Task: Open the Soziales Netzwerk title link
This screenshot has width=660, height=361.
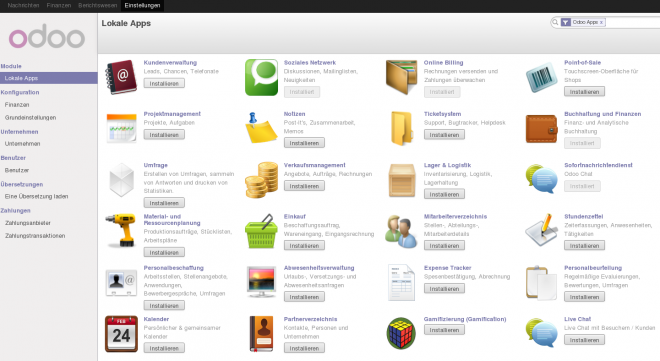Action: (310, 63)
